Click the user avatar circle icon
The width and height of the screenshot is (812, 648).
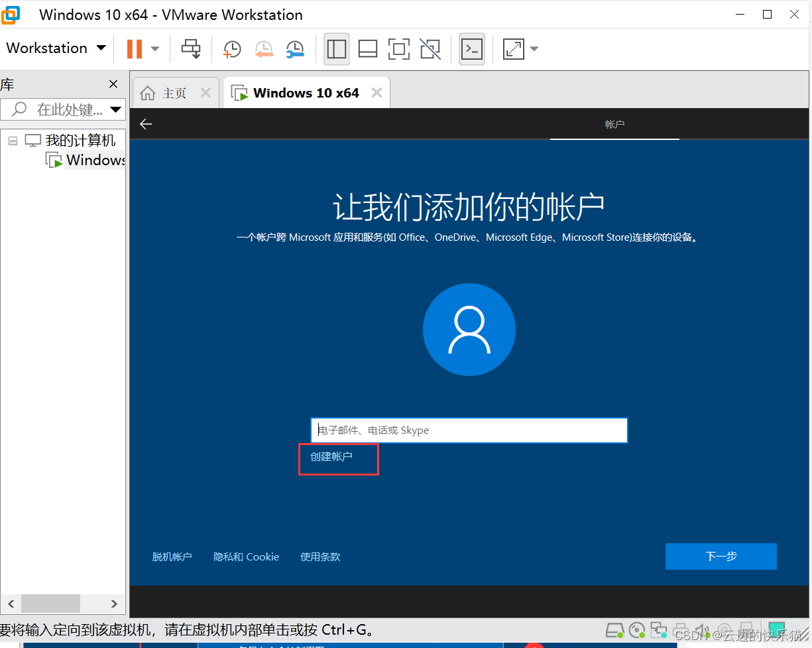[469, 330]
